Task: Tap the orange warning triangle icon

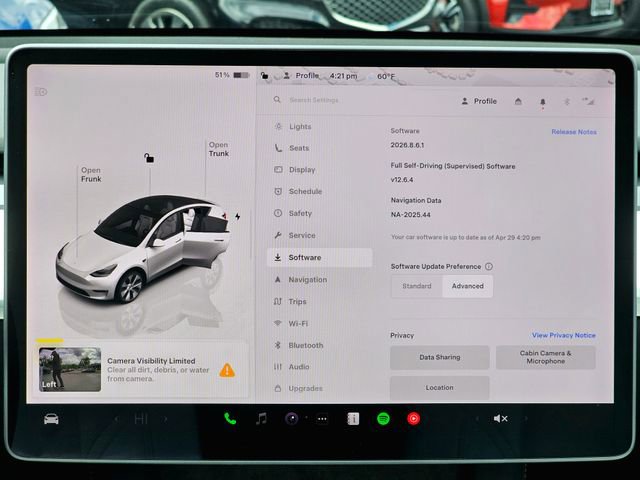Action: click(227, 370)
